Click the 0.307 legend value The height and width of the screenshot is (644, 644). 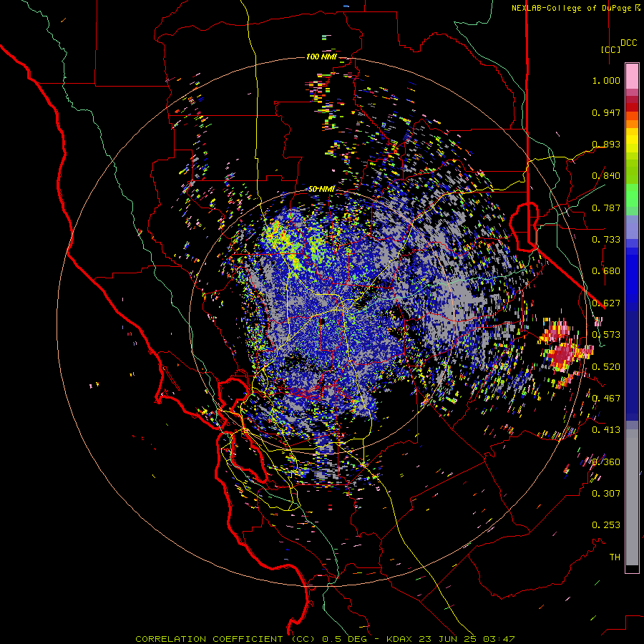coord(606,494)
